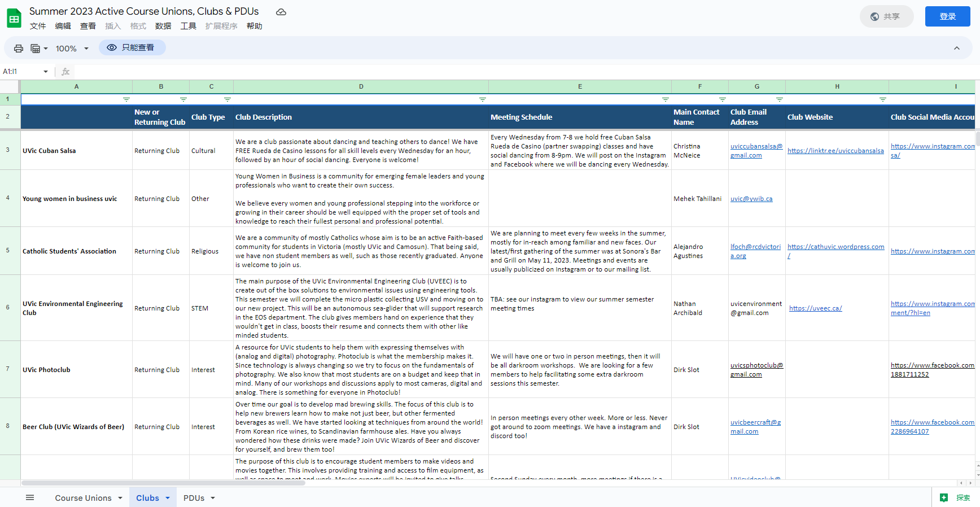980x507 pixels.
Task: Select the Beer Club (UVic Wizards of Beer) cell
Action: [x=76, y=427]
